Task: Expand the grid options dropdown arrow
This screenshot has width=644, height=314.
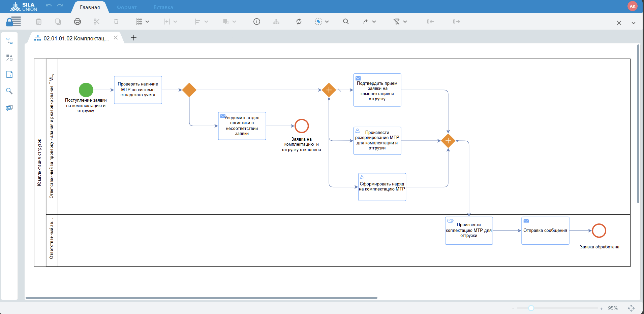Action: 147,22
